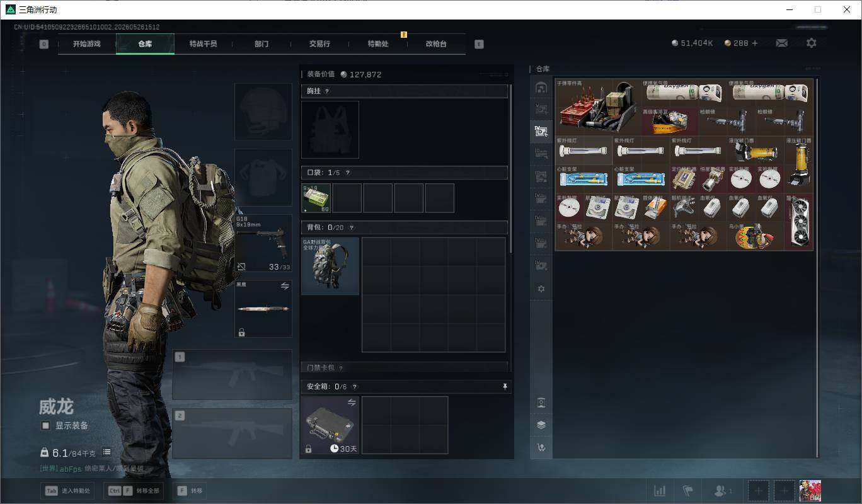Open the help icon next to 安全箱
862x504 pixels.
(x=354, y=387)
